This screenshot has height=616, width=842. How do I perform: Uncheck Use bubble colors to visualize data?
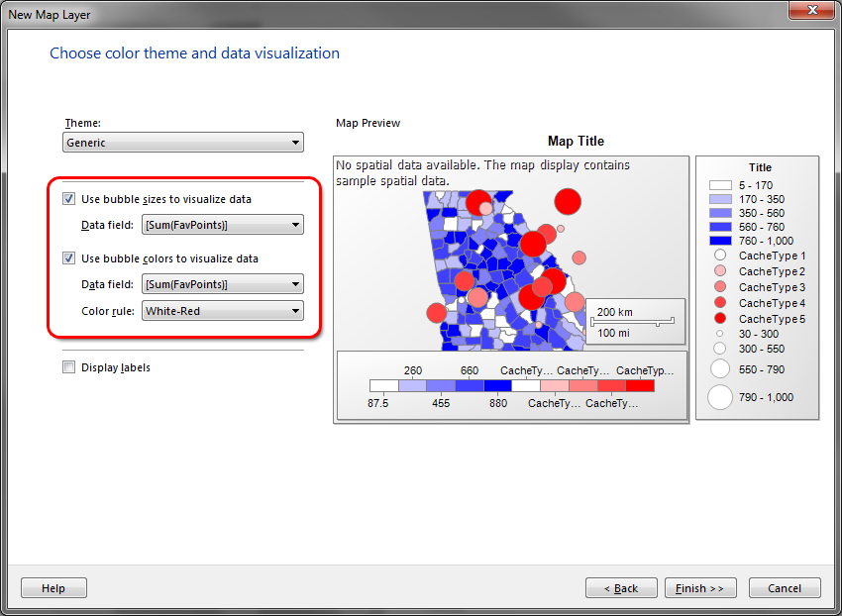point(68,258)
